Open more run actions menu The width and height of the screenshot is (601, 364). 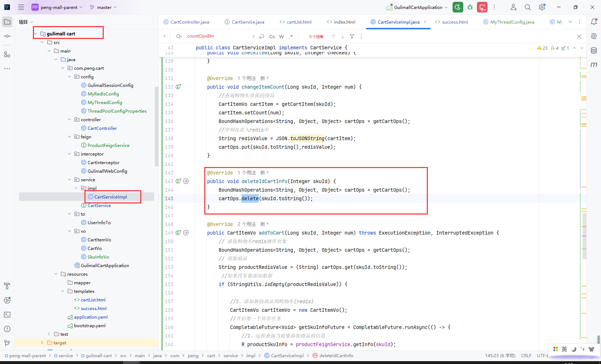pos(494,7)
